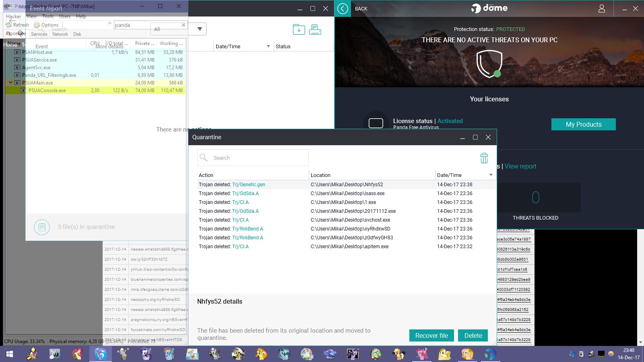This screenshot has width=644, height=362.
Task: Click the taskbar clock showing 23:40
Action: click(629, 354)
